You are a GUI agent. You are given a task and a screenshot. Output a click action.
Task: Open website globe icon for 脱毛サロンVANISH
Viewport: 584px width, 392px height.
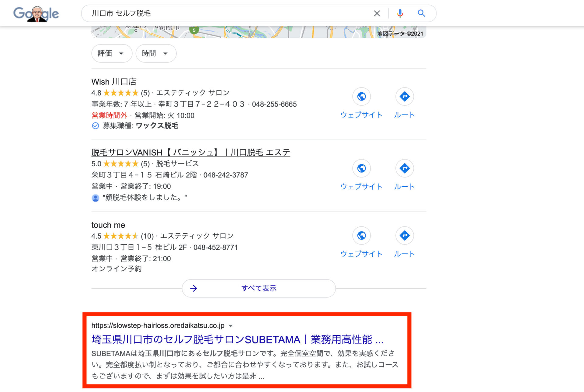(361, 168)
